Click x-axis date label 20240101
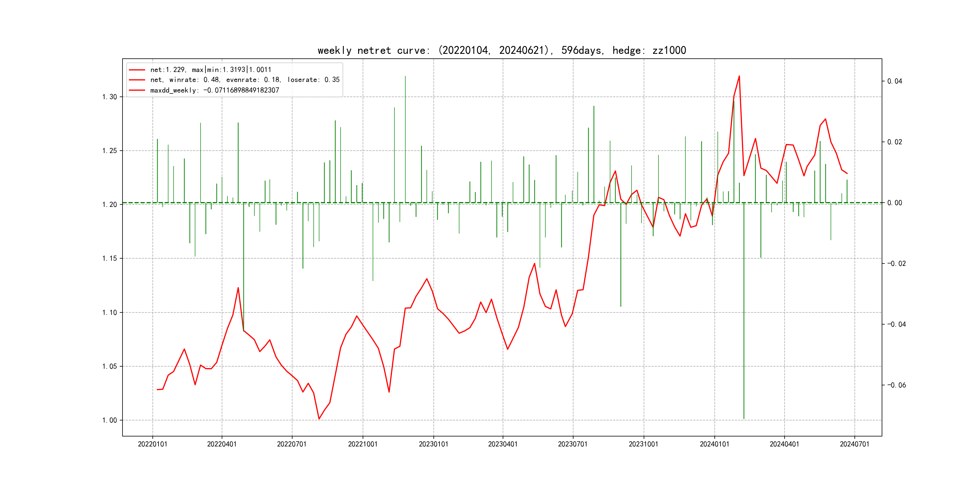 click(x=714, y=444)
